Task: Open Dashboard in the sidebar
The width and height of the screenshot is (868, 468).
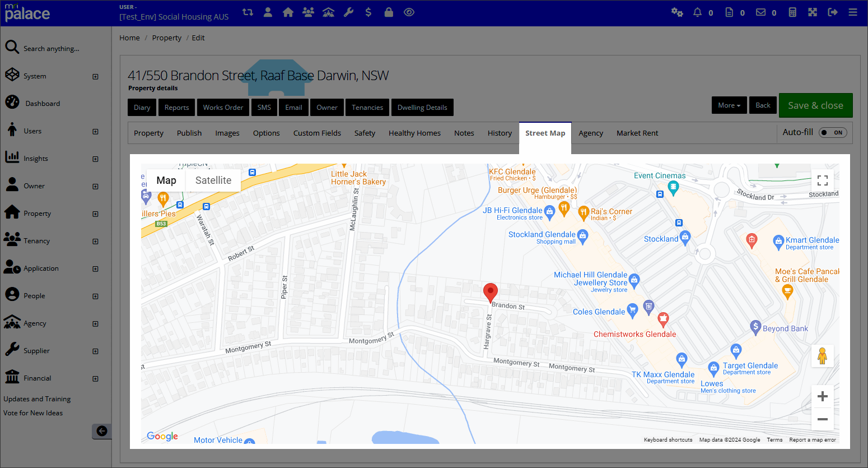Action: [43, 104]
